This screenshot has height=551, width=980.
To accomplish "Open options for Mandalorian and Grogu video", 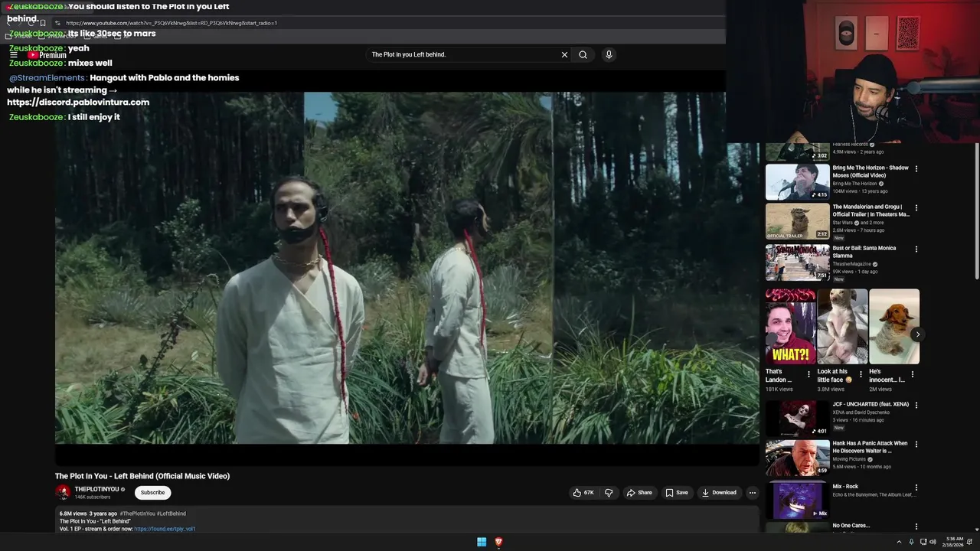I will 916,208.
